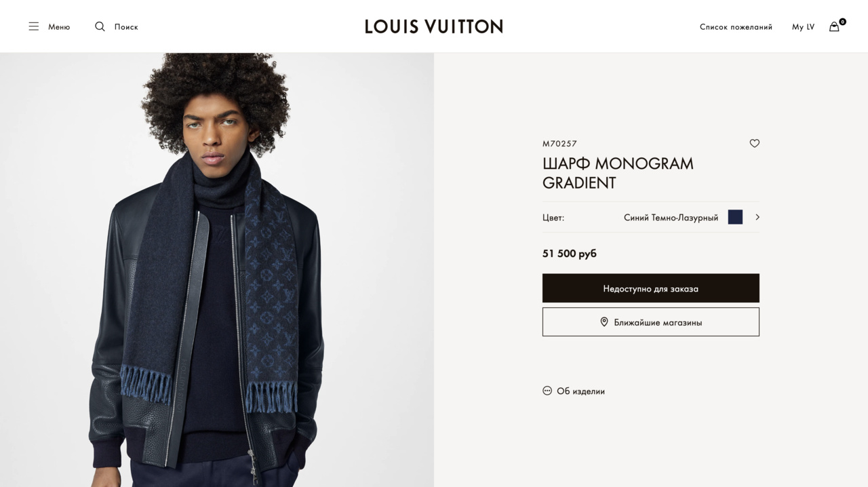Viewport: 868px width, 487px height.
Task: Open the shopping bag icon
Action: [x=834, y=26]
